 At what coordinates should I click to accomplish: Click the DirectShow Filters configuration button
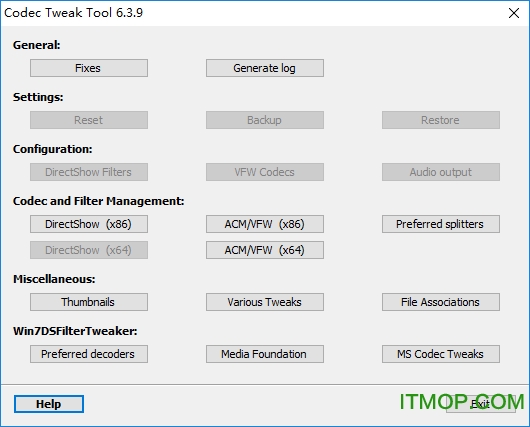tap(89, 172)
